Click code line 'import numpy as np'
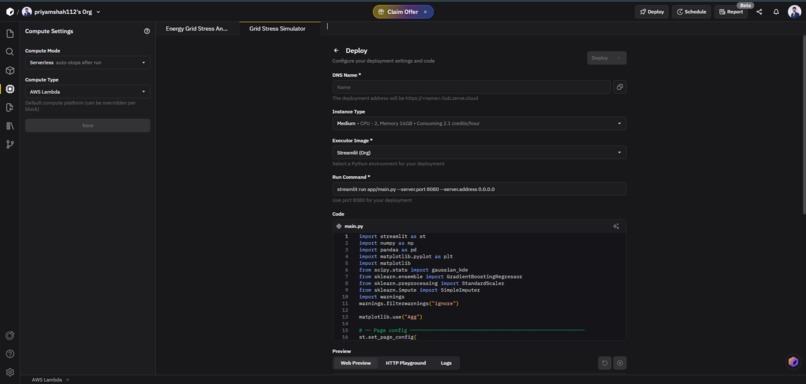Viewport: 806px width, 384px height. pyautogui.click(x=386, y=243)
